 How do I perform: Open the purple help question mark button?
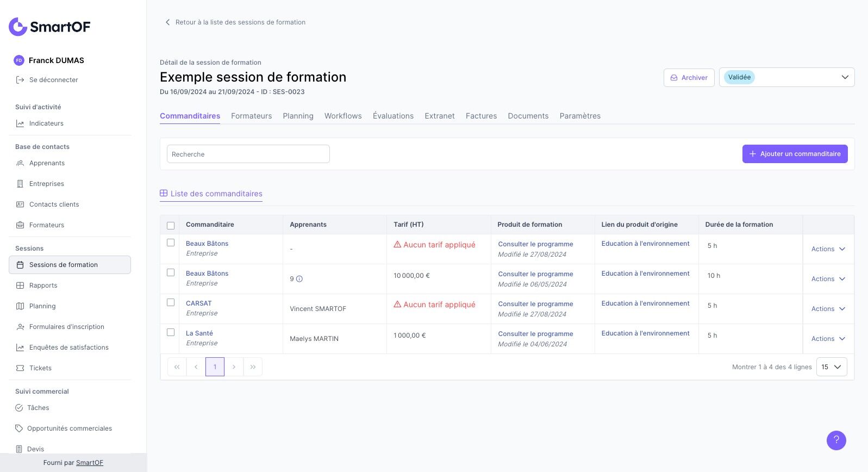point(836,440)
